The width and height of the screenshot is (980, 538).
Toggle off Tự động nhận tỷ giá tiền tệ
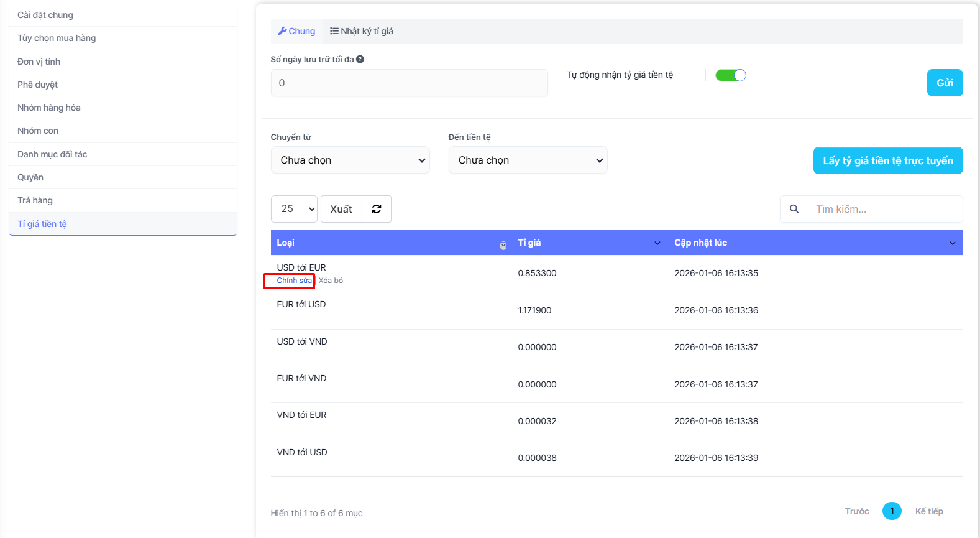(x=730, y=75)
